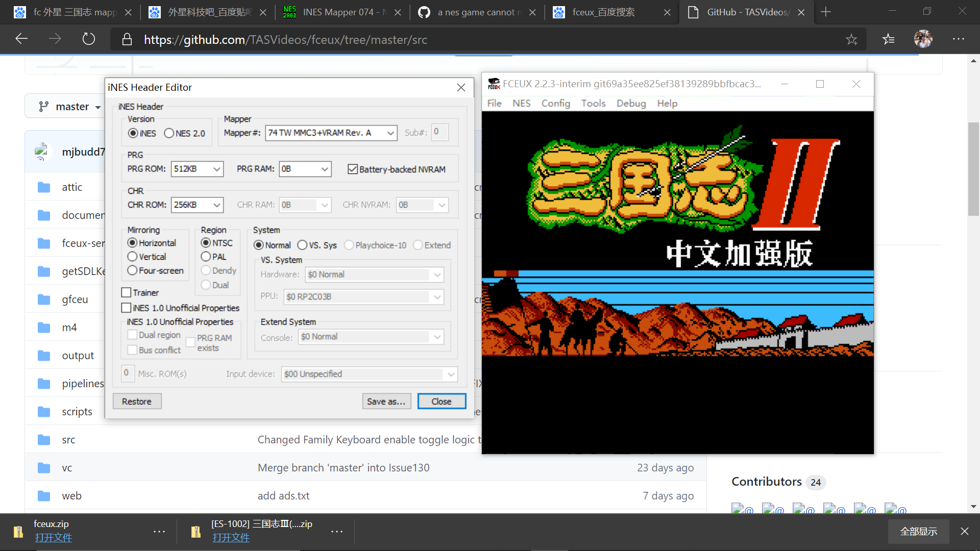Uncheck Battery-backed NVRAM
The image size is (980, 551).
coord(353,169)
